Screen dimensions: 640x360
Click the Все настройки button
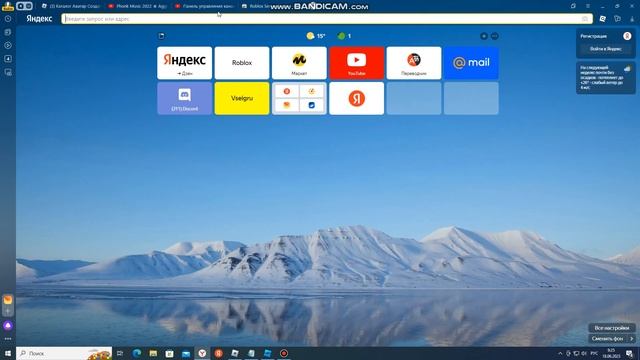tap(611, 328)
